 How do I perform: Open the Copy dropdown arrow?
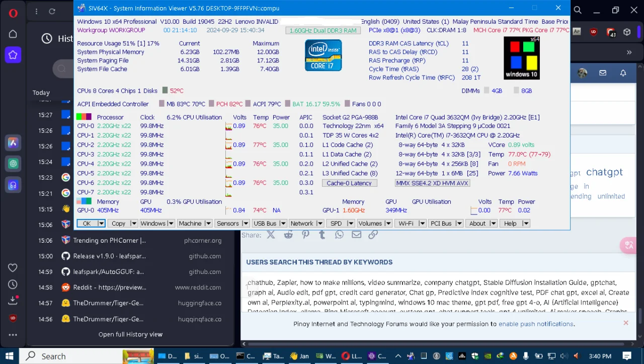pyautogui.click(x=134, y=224)
